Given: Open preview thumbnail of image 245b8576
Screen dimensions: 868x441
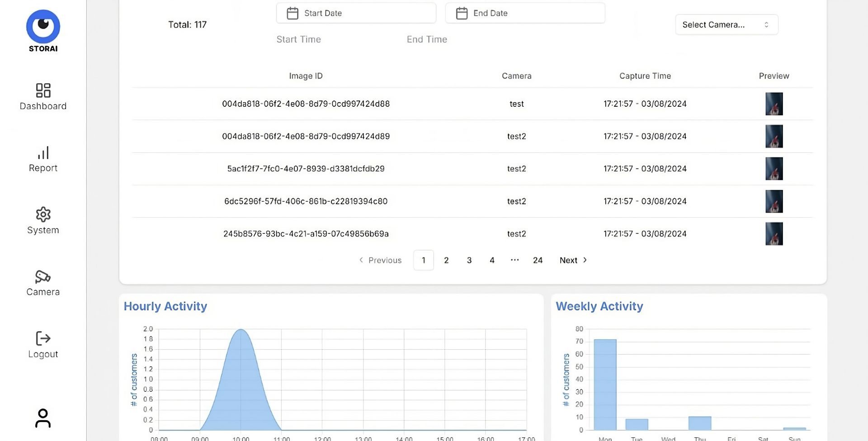Looking at the screenshot, I should [x=774, y=234].
